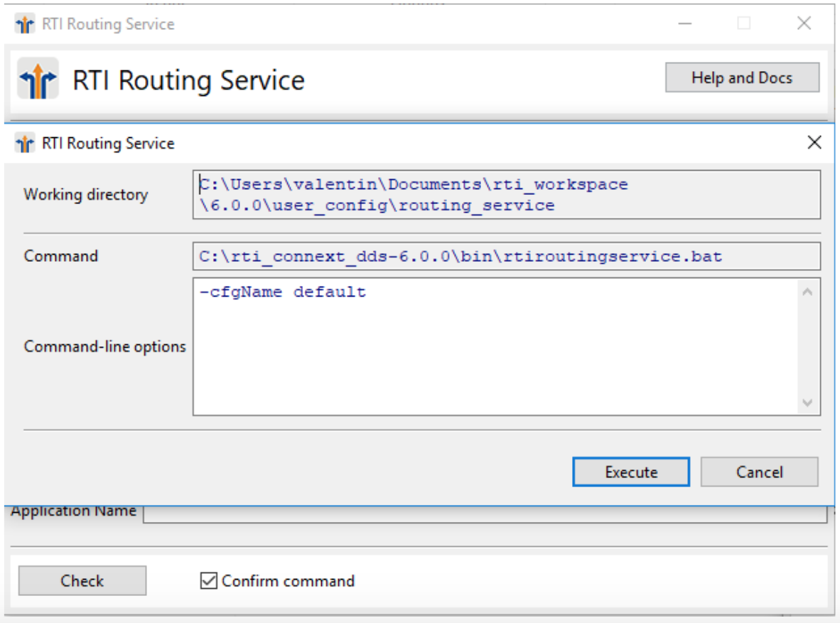
Task: Click the Check button
Action: [82, 580]
